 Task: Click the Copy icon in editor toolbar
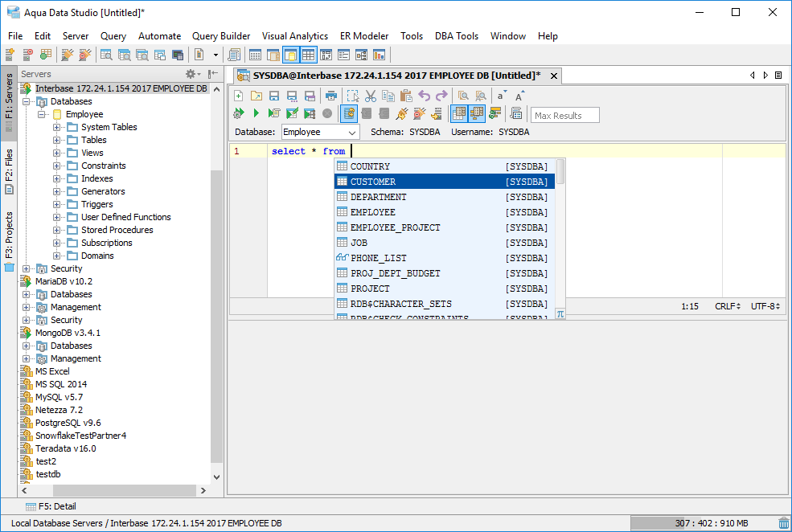click(388, 96)
